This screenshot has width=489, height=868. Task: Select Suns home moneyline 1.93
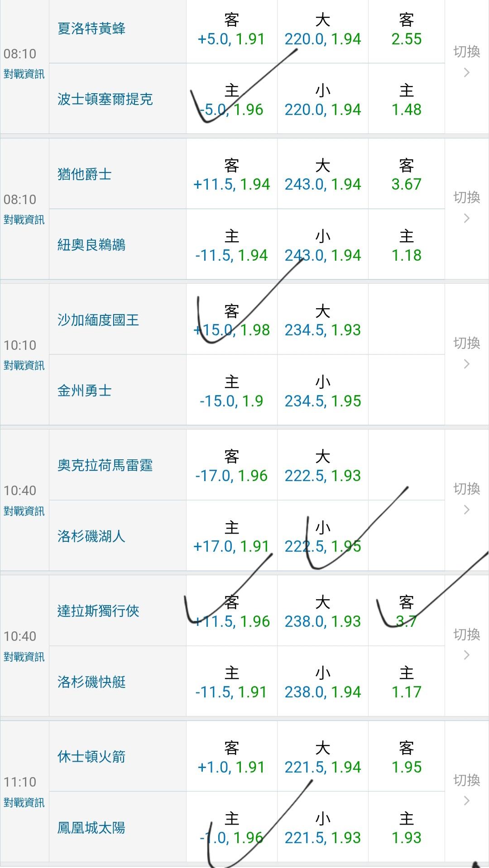coord(406,829)
